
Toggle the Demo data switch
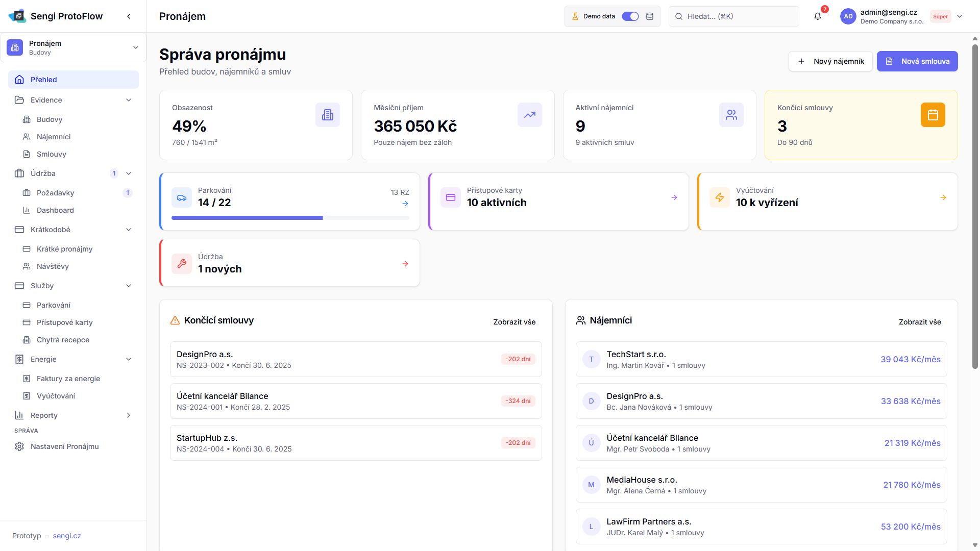pos(630,16)
